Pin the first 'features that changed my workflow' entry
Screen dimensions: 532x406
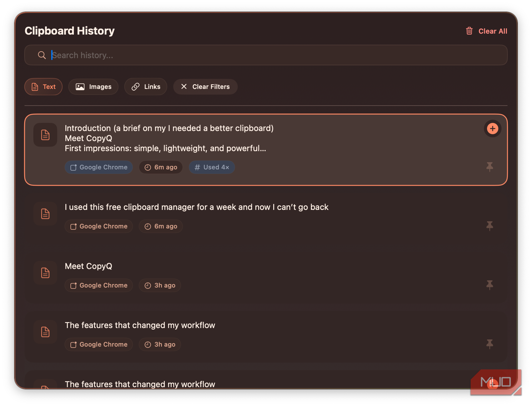pyautogui.click(x=490, y=344)
